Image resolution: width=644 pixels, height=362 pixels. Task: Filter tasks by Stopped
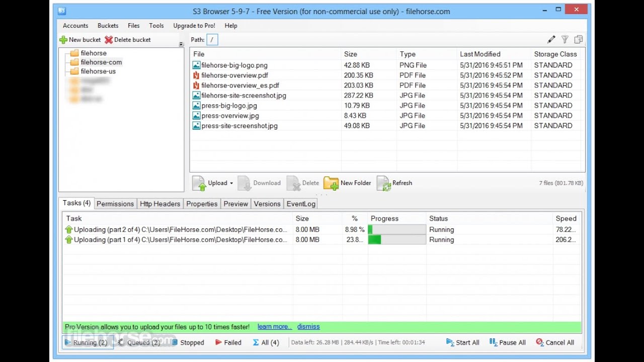(x=188, y=343)
